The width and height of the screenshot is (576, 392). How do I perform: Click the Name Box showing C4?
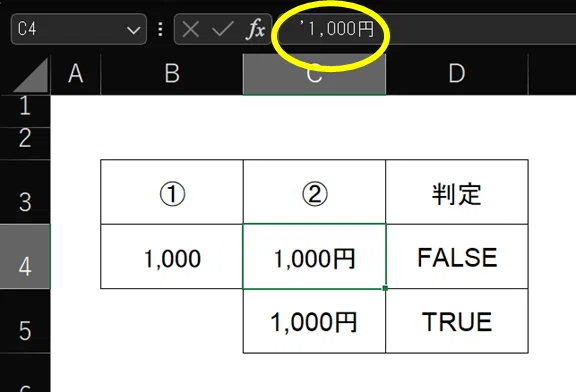pos(79,29)
